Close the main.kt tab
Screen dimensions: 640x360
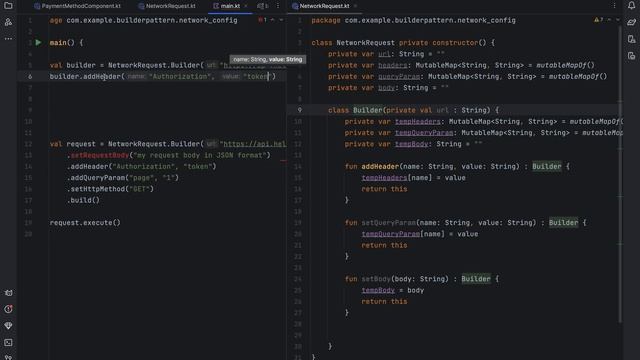(246, 6)
